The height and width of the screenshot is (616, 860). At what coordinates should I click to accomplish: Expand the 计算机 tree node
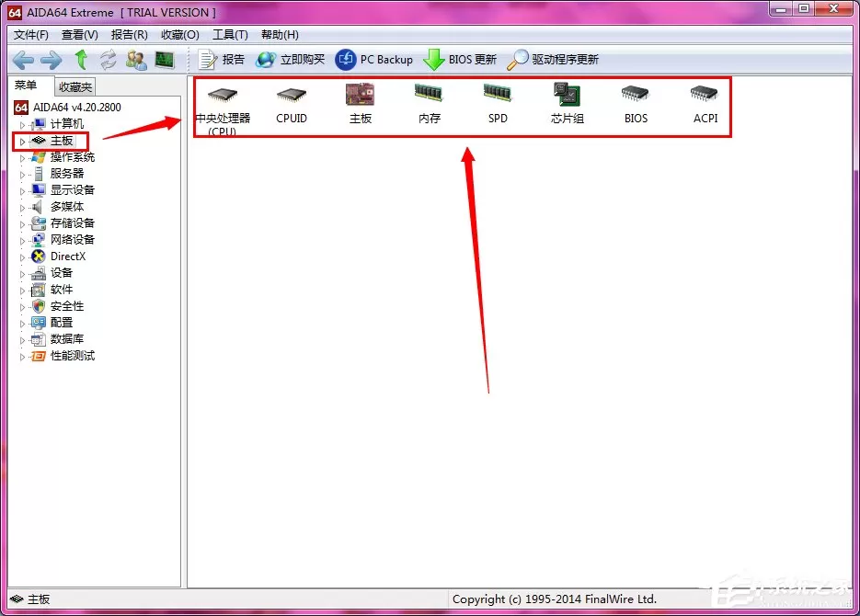coord(22,125)
